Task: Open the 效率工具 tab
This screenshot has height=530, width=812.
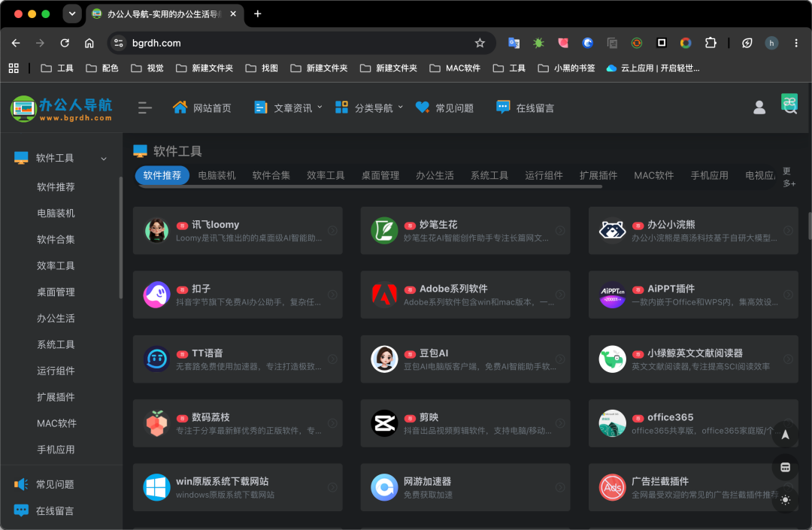Action: [x=326, y=175]
